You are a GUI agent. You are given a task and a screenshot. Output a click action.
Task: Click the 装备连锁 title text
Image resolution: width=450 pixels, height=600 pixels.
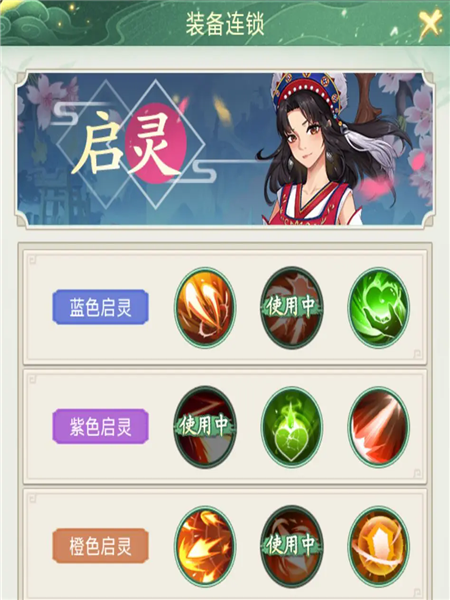[x=225, y=24]
